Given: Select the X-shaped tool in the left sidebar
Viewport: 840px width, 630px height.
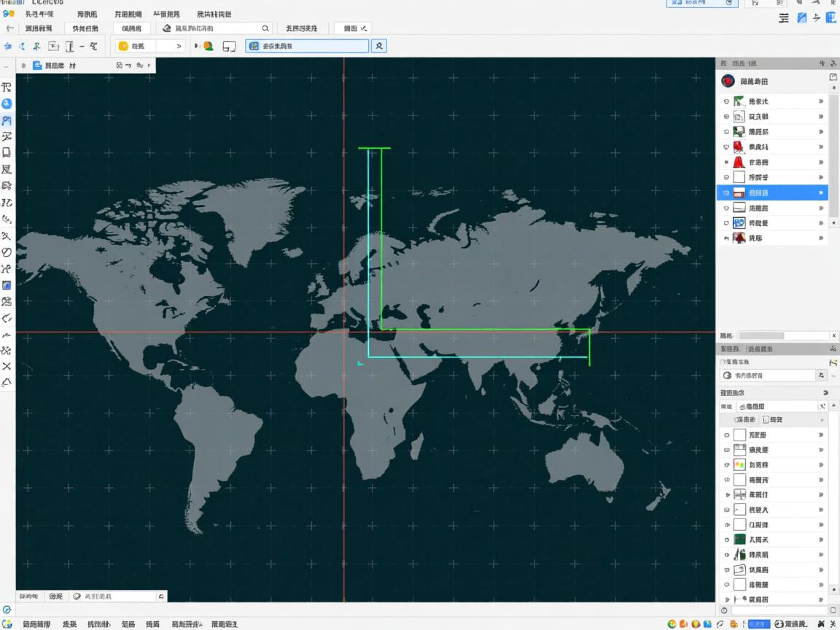Looking at the screenshot, I should coord(7,366).
